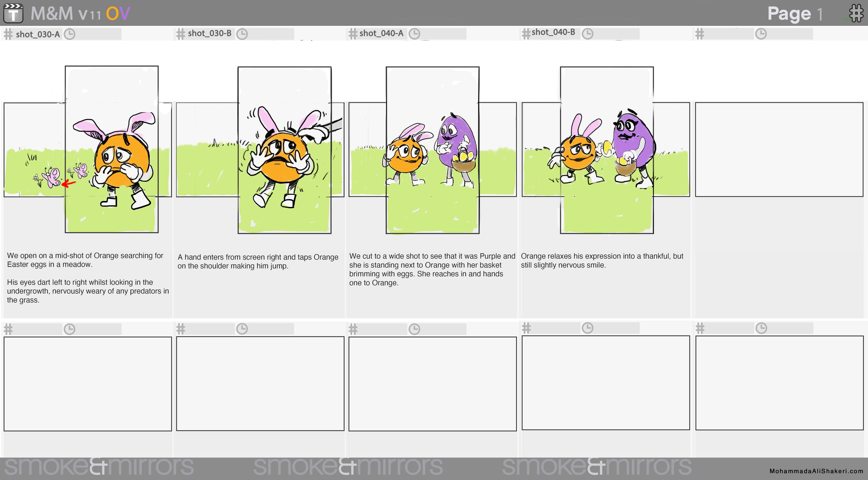Click hash icon of first bottom-row panel
The image size is (868, 480).
coord(8,329)
